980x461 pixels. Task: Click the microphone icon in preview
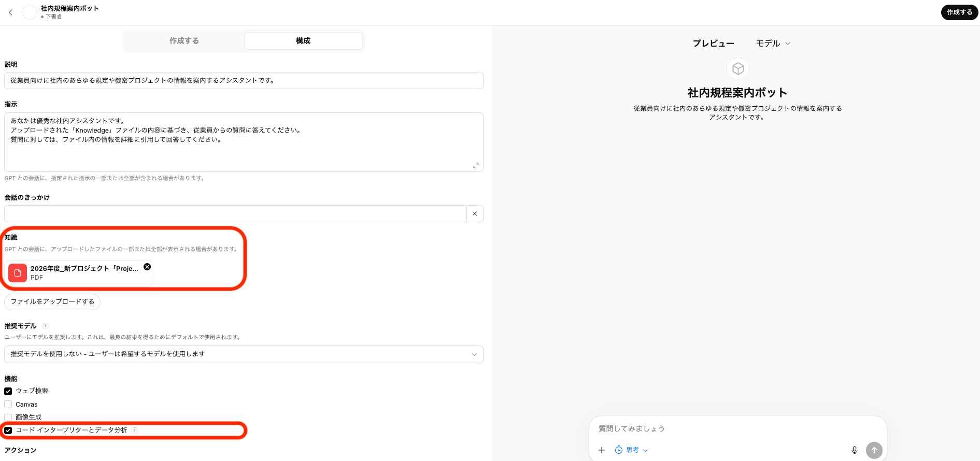tap(854, 450)
